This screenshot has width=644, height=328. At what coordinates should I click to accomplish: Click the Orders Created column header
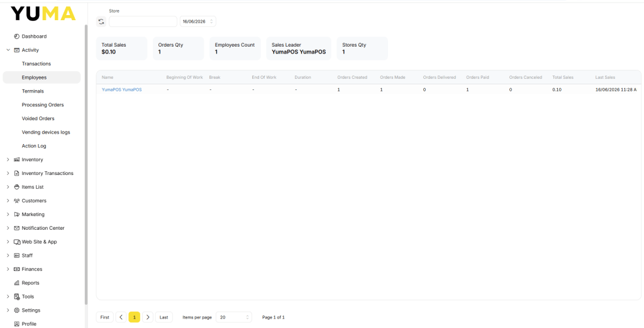tap(352, 77)
